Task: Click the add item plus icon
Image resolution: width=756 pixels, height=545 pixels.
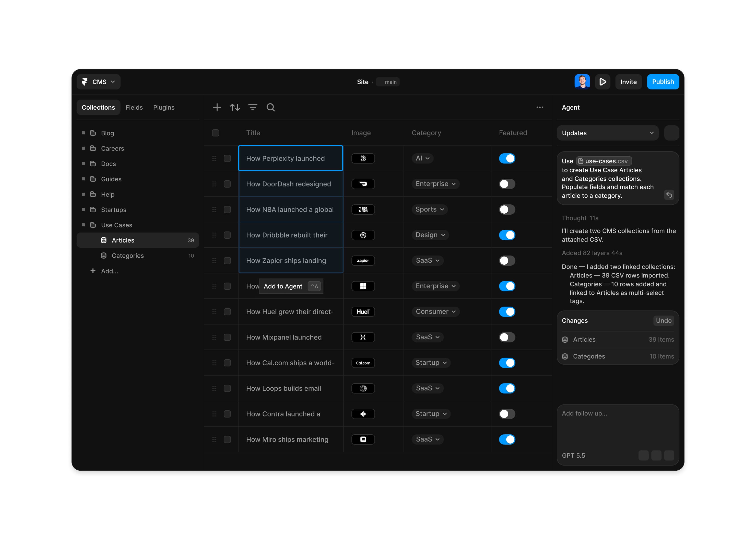Action: click(x=217, y=107)
